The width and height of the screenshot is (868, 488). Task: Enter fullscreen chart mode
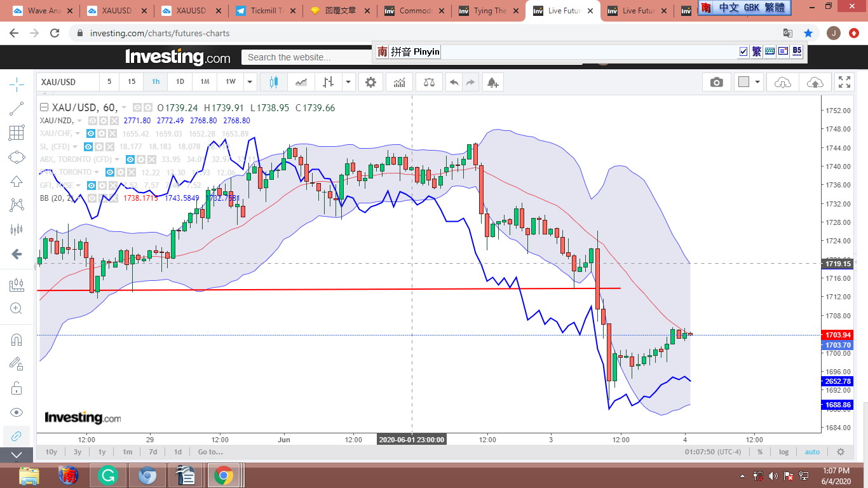(844, 82)
